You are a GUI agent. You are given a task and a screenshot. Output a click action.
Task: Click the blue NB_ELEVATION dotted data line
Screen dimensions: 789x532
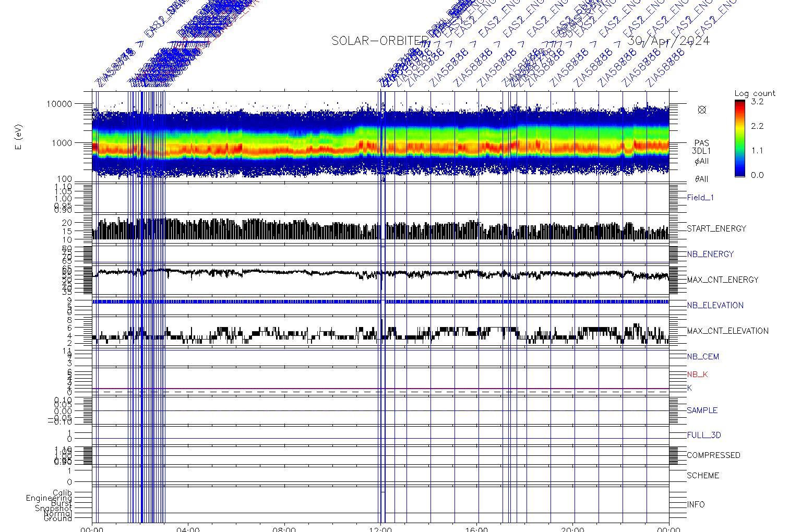click(380, 301)
